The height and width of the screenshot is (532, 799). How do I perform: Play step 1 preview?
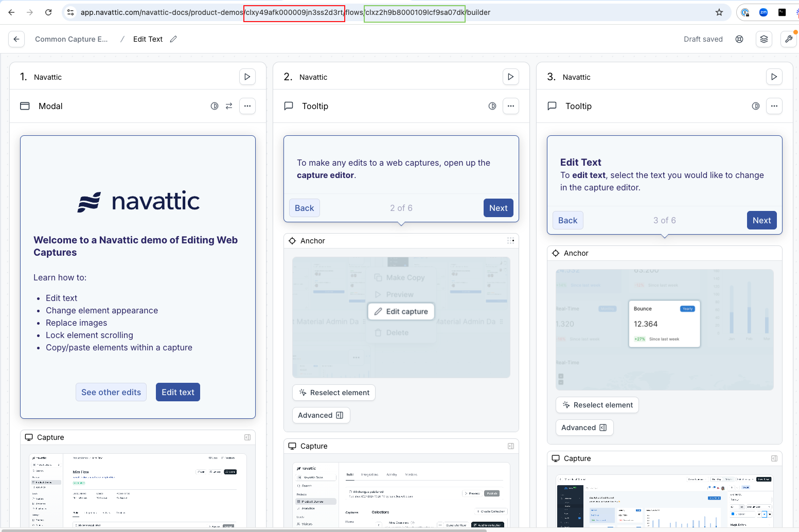247,77
